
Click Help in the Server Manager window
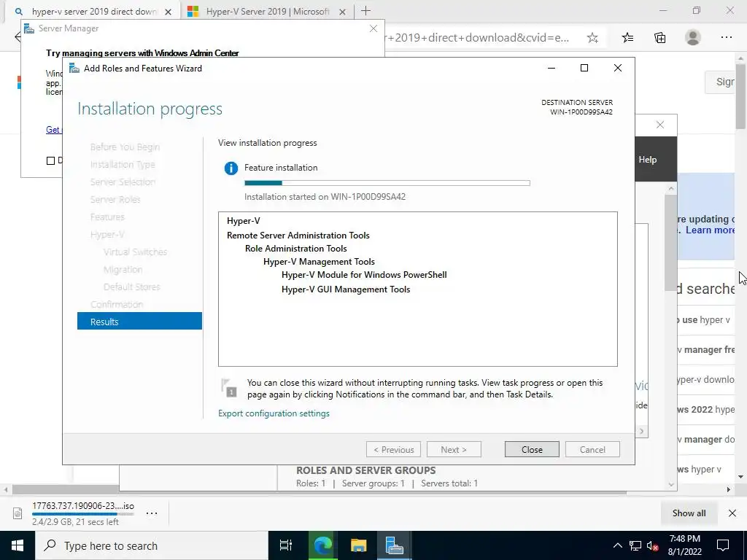point(648,160)
